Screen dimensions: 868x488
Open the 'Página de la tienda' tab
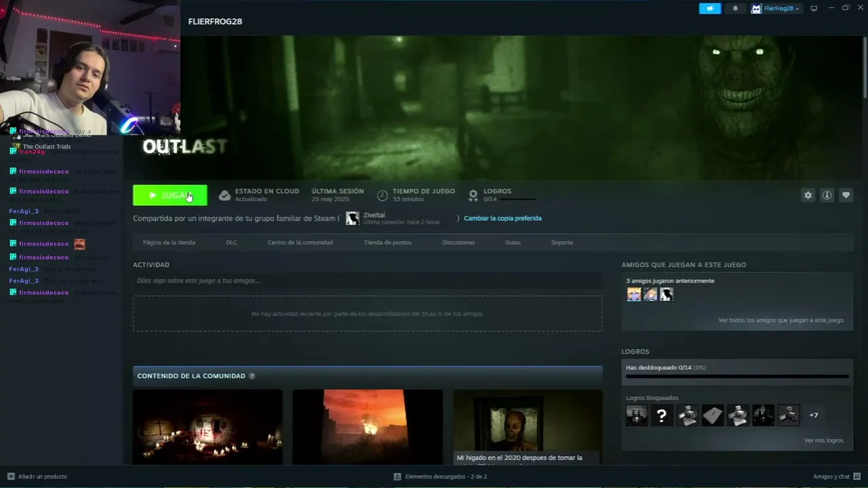pyautogui.click(x=169, y=243)
